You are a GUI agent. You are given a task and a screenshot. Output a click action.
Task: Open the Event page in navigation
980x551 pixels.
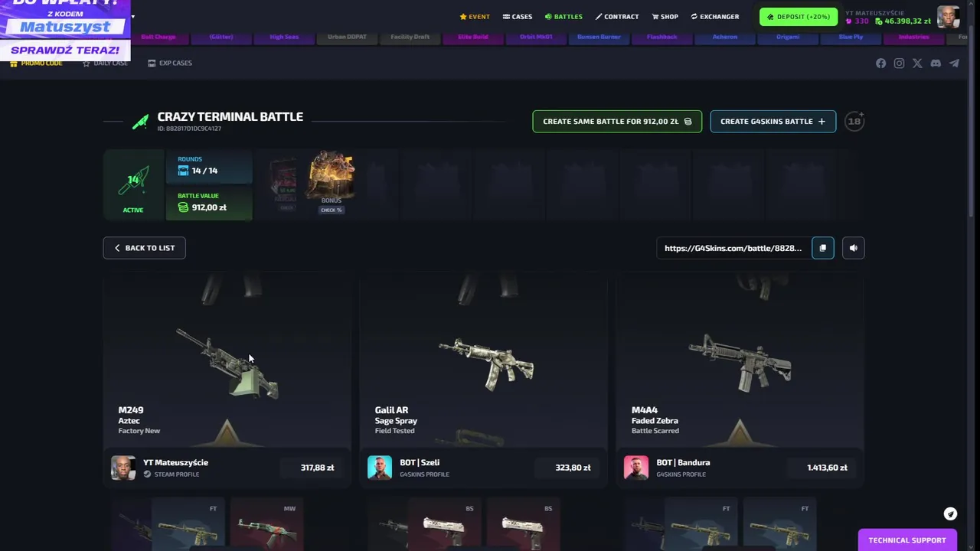[x=475, y=17]
